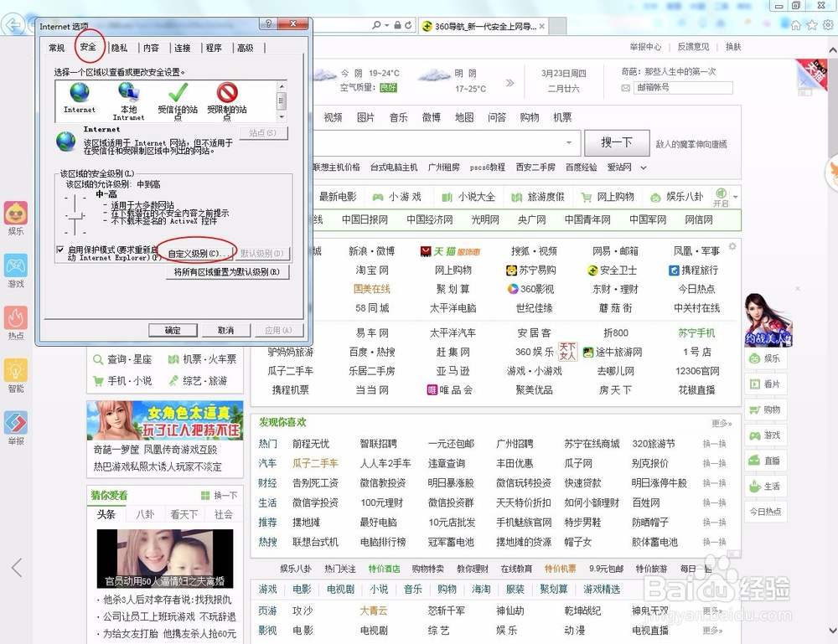
Task: Click the 搜一下 search button
Action: click(x=617, y=142)
